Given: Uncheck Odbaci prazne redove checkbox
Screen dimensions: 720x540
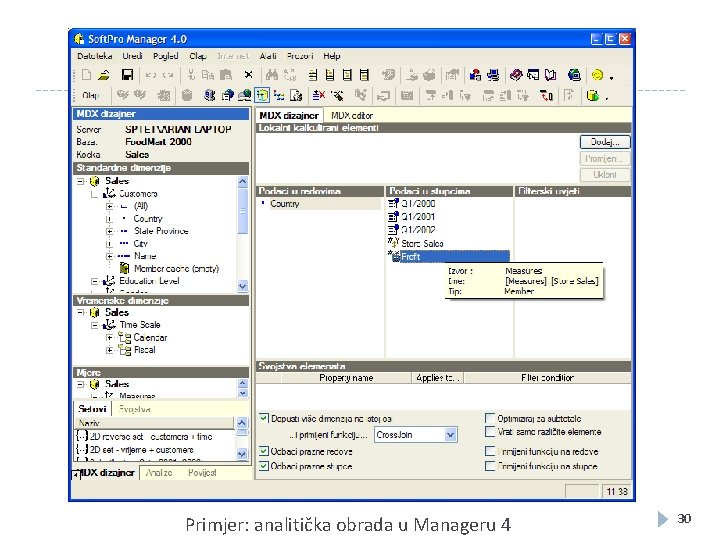Looking at the screenshot, I should coord(264,451).
